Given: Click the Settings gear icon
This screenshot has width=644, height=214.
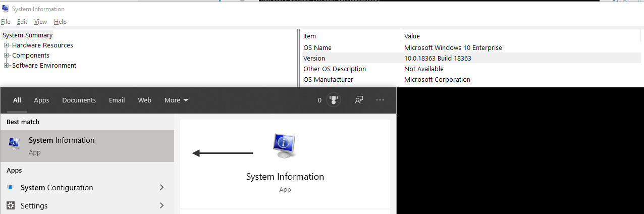Looking at the screenshot, I should (10, 206).
